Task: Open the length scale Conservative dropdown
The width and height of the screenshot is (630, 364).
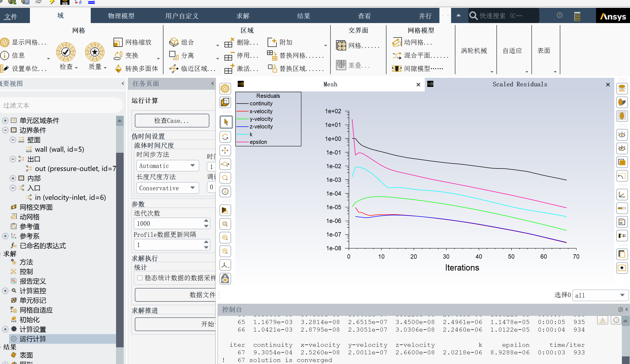Action: 168,188
